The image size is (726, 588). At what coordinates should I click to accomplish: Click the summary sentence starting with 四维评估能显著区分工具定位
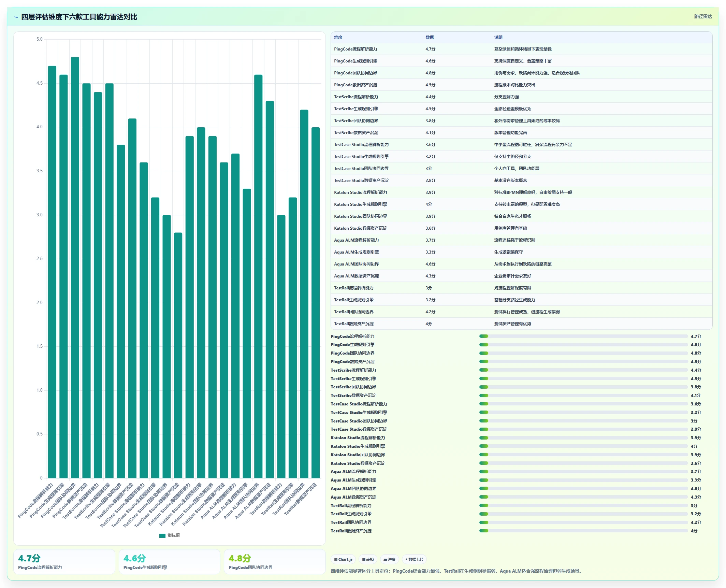[456, 571]
